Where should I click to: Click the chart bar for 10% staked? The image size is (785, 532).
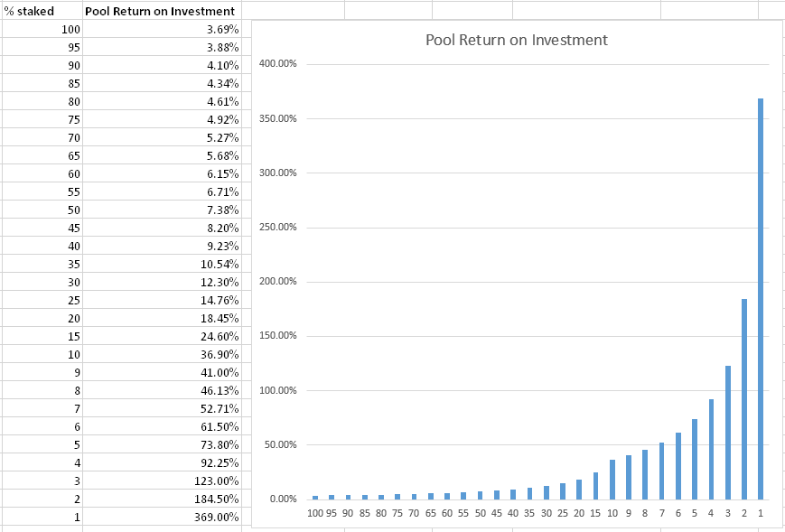(x=612, y=479)
